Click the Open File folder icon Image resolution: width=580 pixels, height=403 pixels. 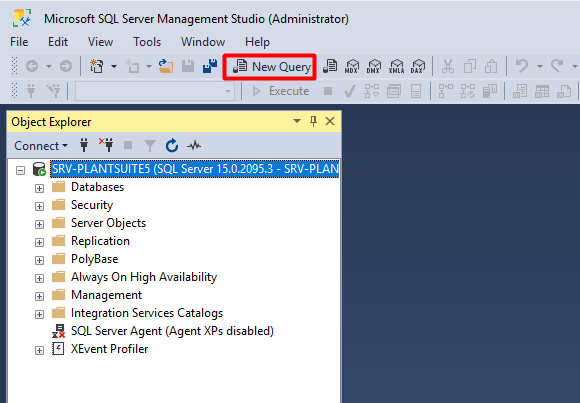tap(166, 67)
